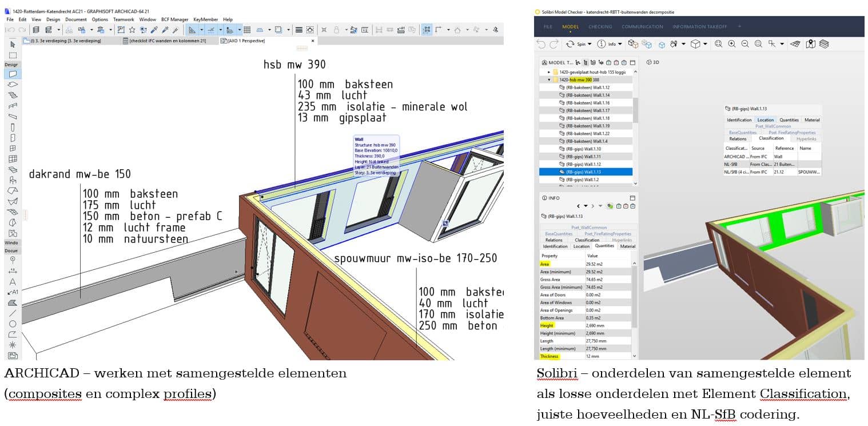Select the Hotspot tool in toolbox
Viewport: 868px width, 426px height.
pyautogui.click(x=13, y=345)
